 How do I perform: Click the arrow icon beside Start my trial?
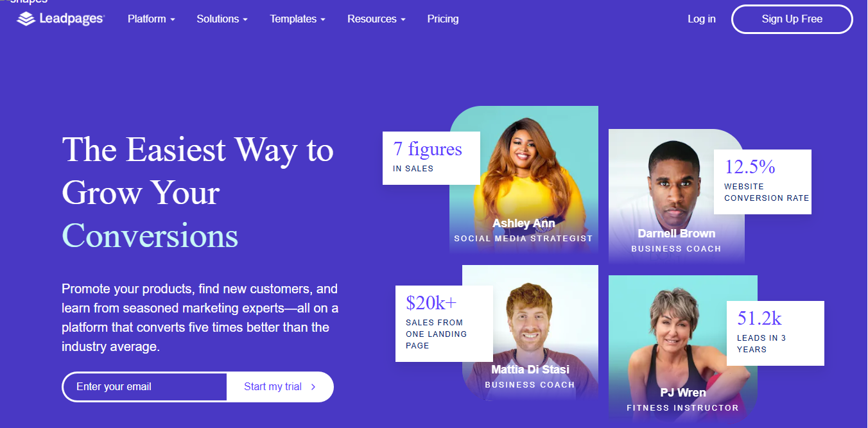[313, 387]
